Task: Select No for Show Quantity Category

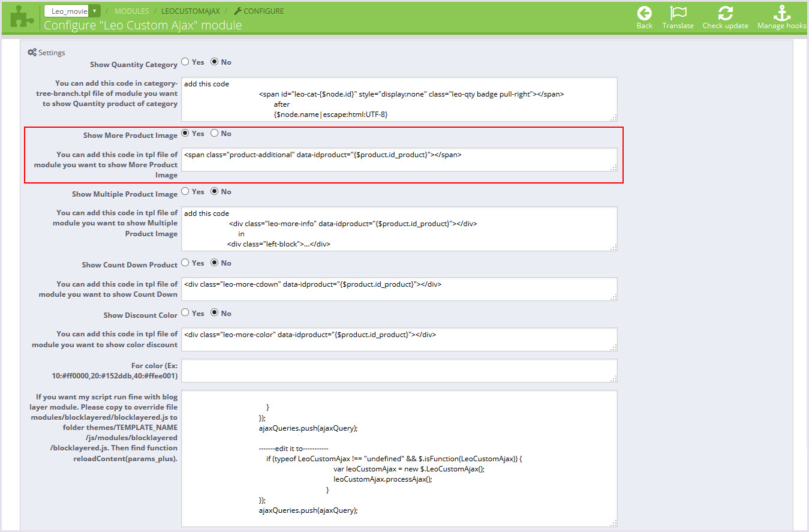Action: tap(214, 62)
